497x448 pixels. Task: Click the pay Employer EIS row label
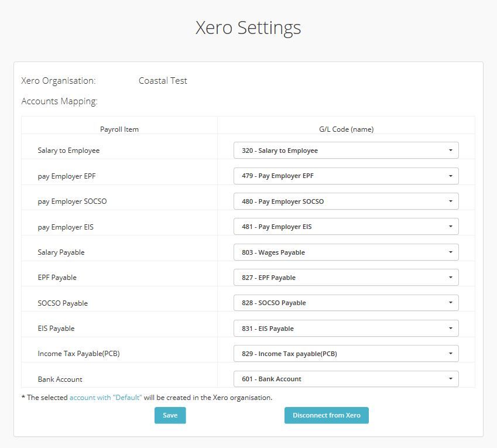pyautogui.click(x=66, y=227)
